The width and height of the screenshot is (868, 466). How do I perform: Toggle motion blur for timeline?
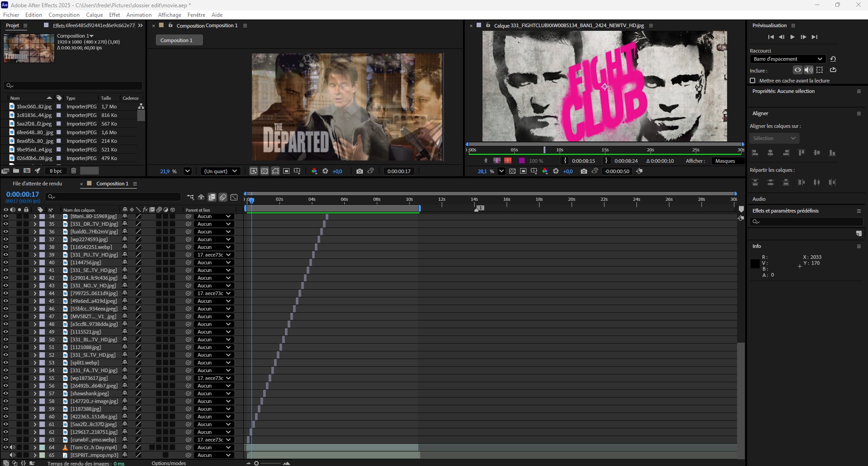(223, 197)
